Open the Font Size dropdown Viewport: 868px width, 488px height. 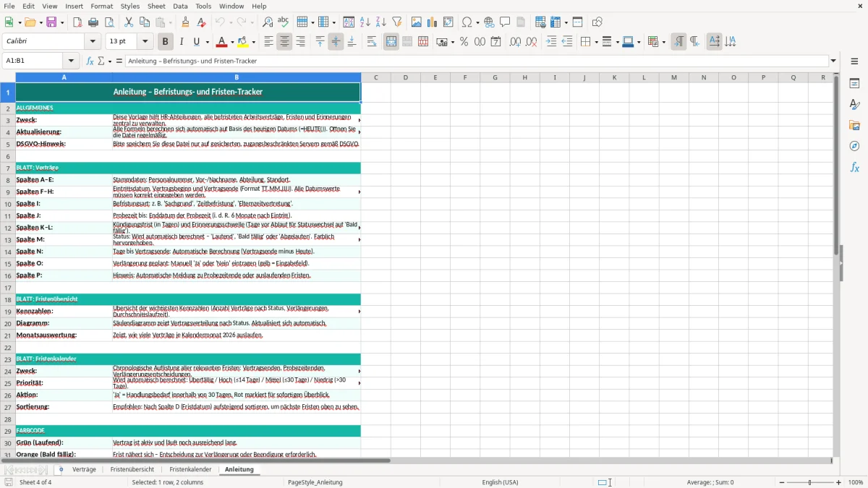145,42
